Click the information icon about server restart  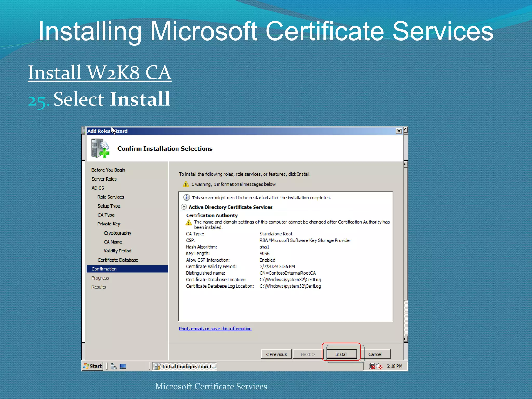click(x=187, y=197)
